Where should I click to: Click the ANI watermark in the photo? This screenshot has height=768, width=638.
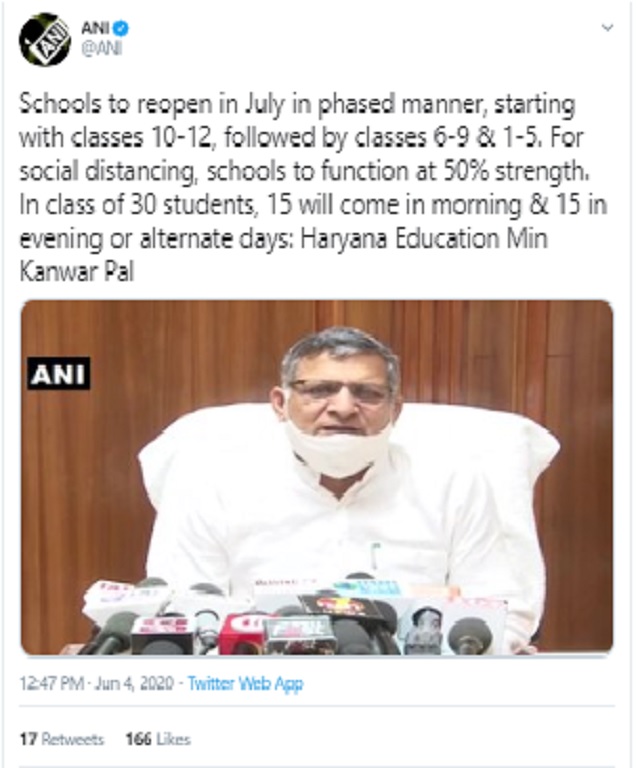click(59, 374)
